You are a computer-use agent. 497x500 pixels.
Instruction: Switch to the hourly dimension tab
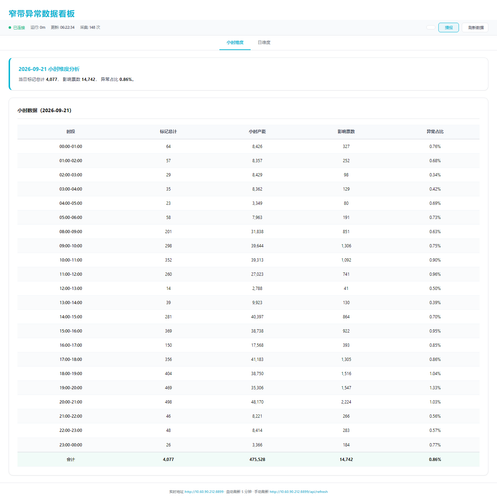[235, 43]
